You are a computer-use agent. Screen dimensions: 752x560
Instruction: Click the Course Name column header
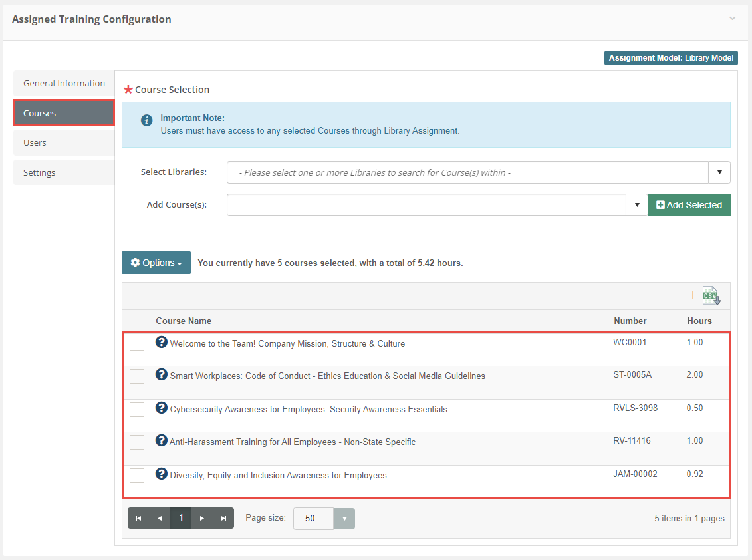coord(184,321)
